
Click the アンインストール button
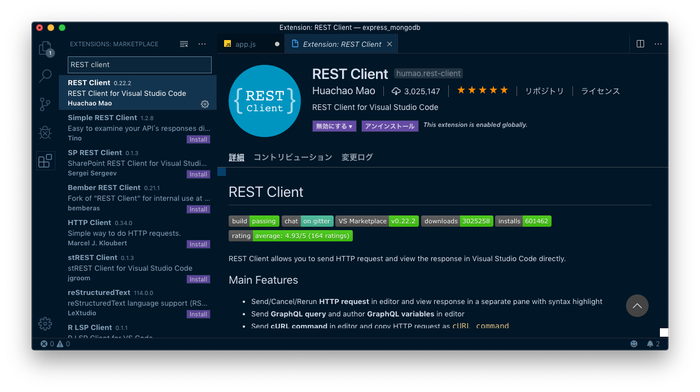click(390, 126)
